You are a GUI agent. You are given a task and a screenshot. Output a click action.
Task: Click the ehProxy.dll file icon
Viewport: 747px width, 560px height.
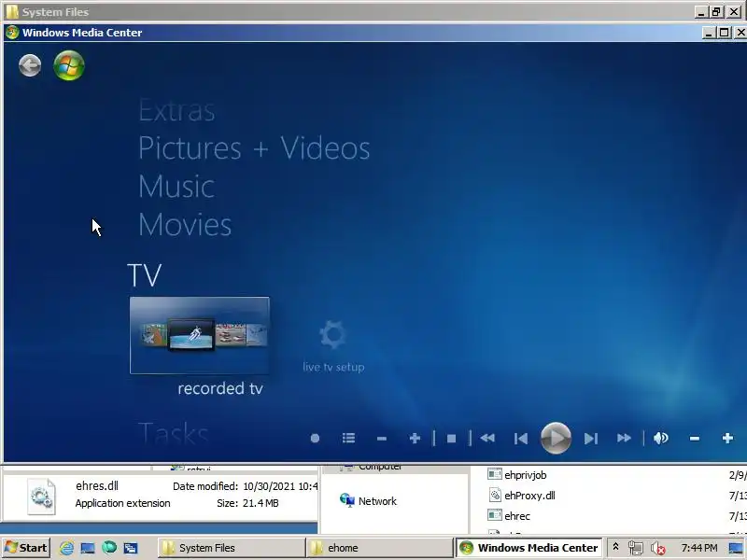click(x=495, y=495)
